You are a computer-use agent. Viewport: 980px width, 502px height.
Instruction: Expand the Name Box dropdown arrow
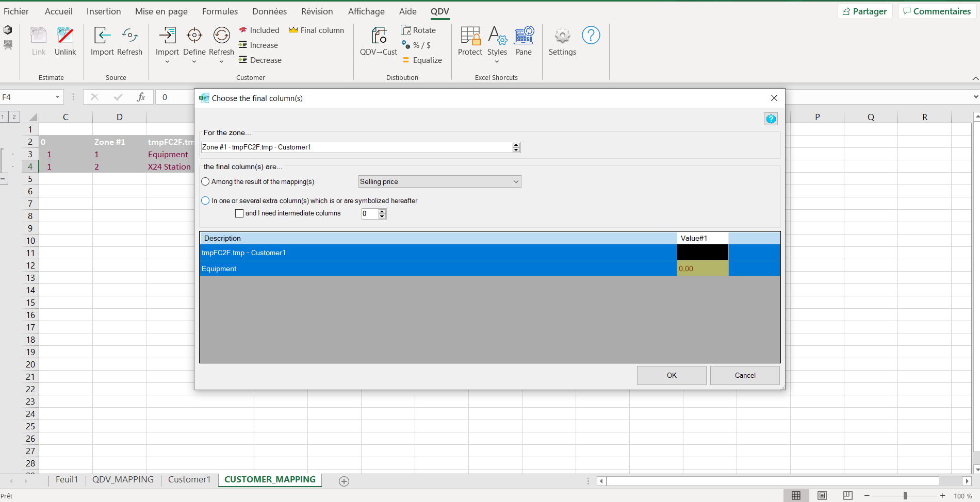click(57, 97)
